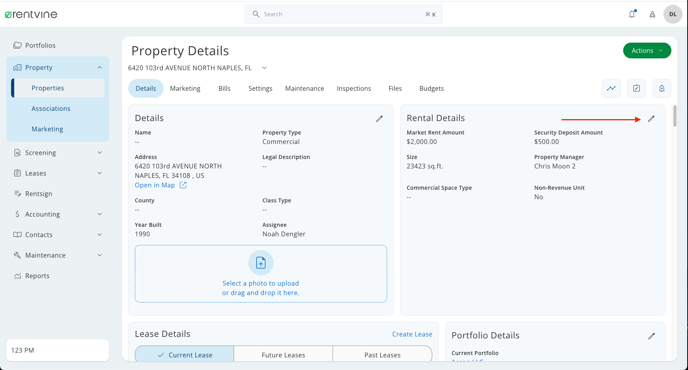Open the DL user avatar menu

[673, 14]
